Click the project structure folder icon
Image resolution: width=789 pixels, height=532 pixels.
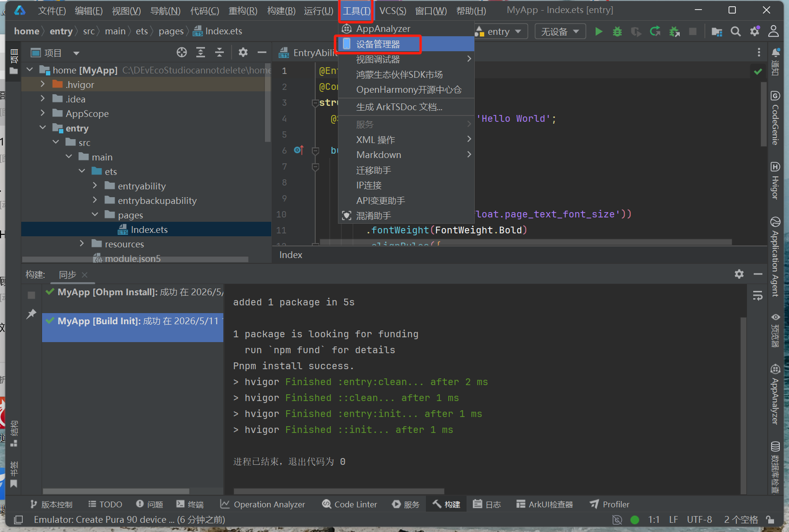[x=717, y=31]
